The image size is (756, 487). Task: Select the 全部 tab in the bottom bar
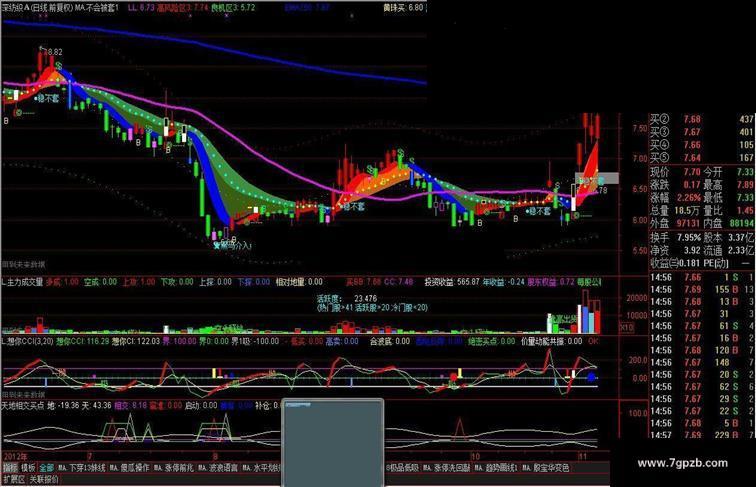[47, 468]
